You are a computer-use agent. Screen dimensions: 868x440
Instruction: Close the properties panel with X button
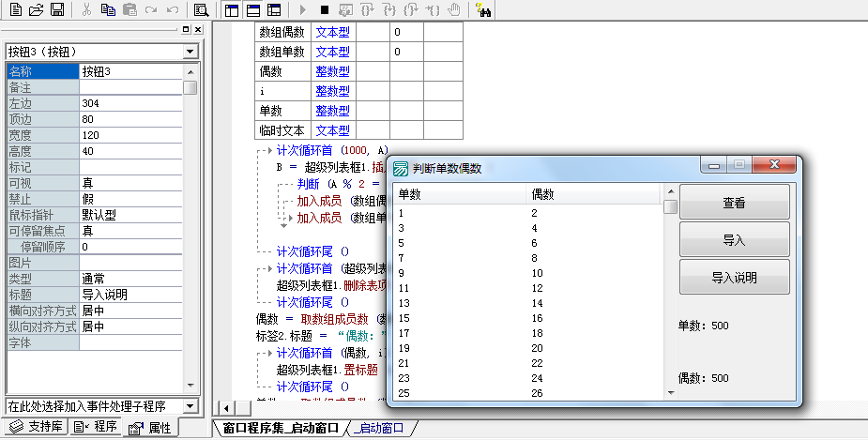tap(198, 30)
